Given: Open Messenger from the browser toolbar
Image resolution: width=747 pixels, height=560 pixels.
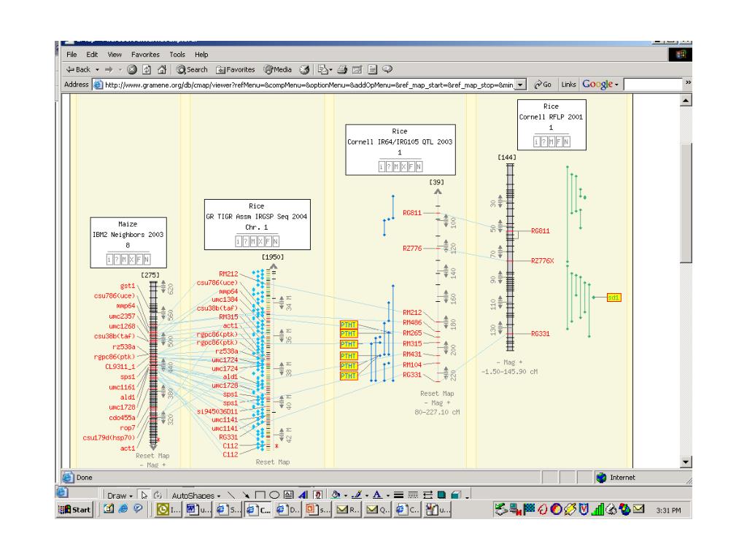Looking at the screenshot, I should [387, 69].
